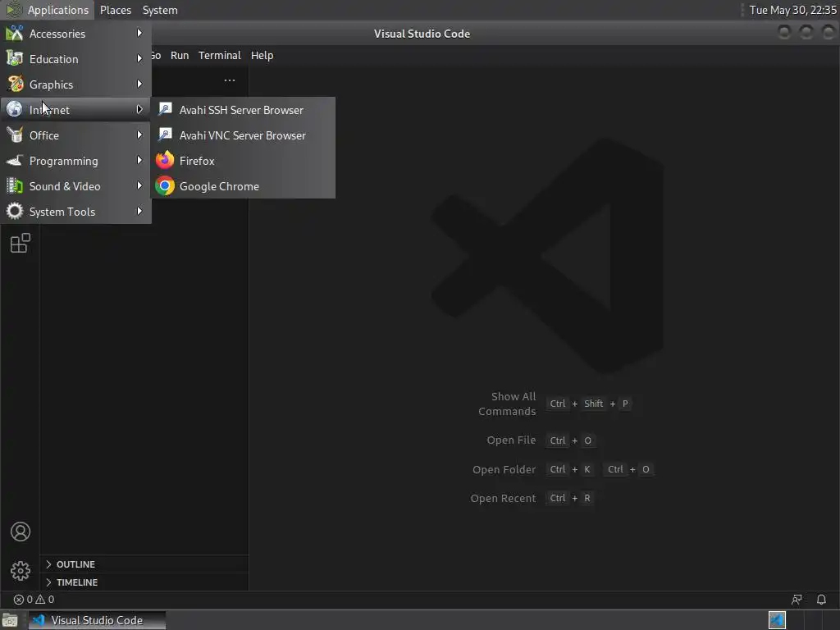Click the Internet globe icon
The width and height of the screenshot is (840, 630).
tap(15, 109)
